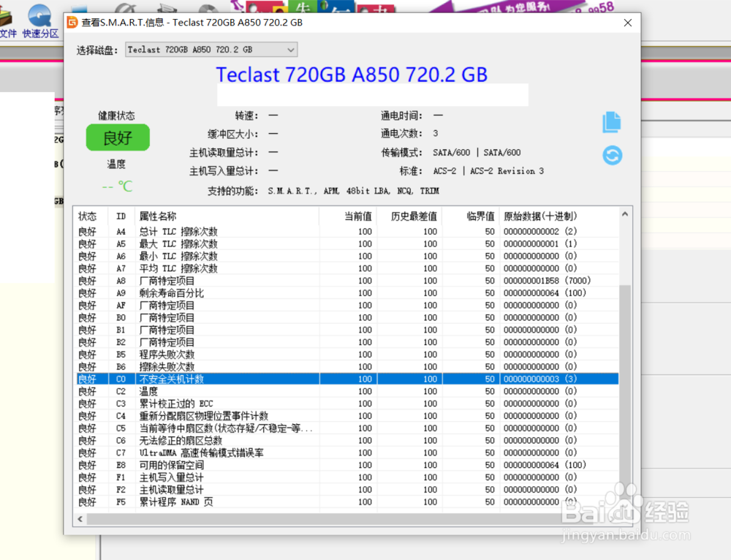Click the horizontal scrollbar left arrow
This screenshot has height=560, width=731.
[80, 519]
